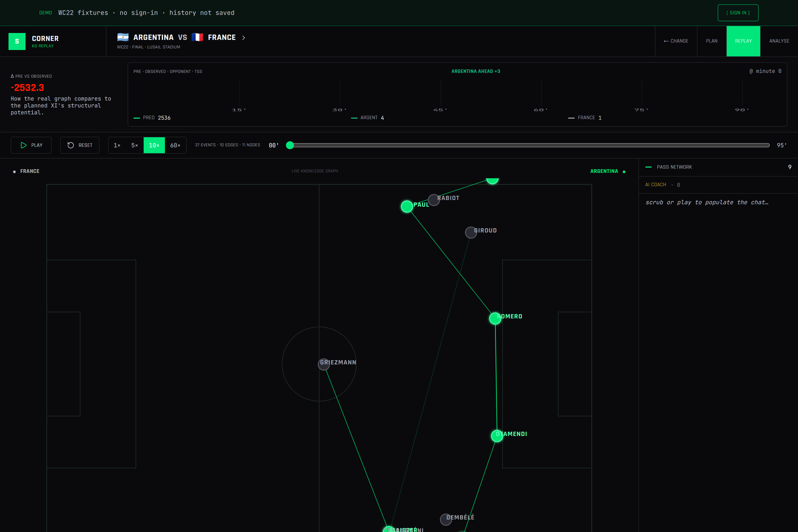
Task: Click the 60' chart marker
Action: coord(541,110)
